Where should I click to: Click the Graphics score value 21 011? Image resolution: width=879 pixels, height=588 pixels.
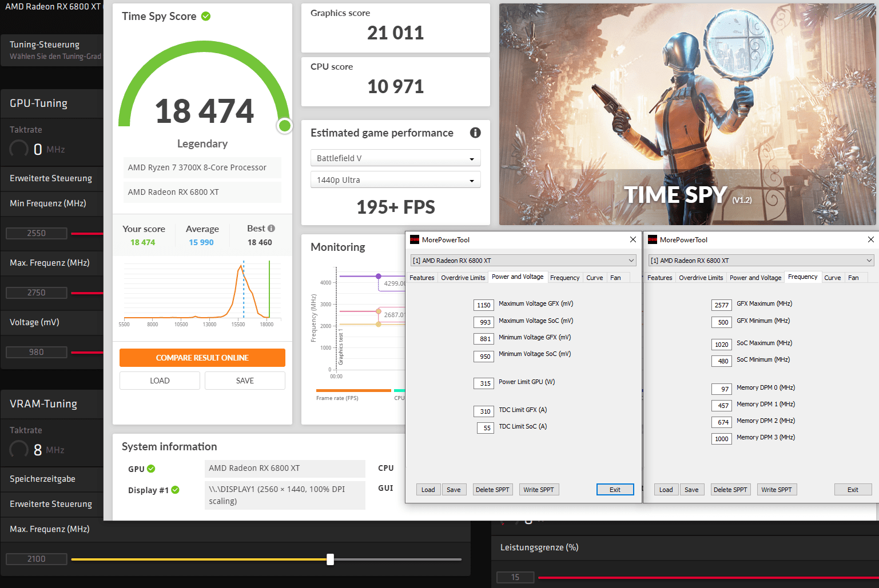tap(395, 33)
